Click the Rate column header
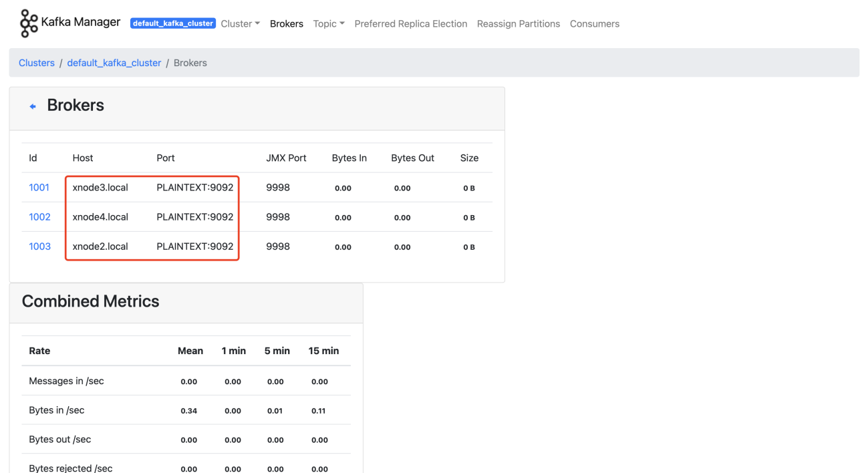This screenshot has height=473, width=868. 39,351
